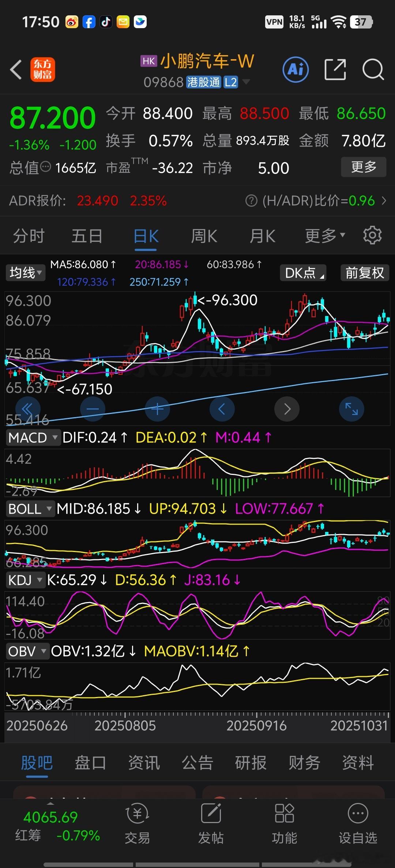395x868 pixels.
Task: Tap the share export icon
Action: tap(335, 69)
